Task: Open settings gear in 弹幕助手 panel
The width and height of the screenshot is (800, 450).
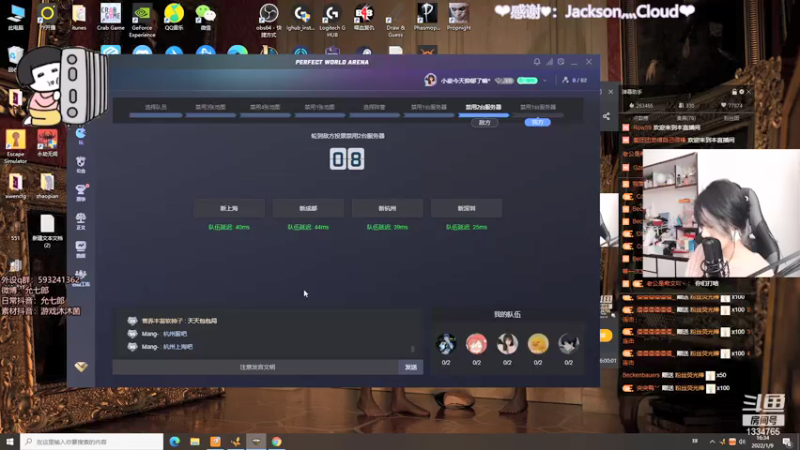Action: click(x=741, y=92)
